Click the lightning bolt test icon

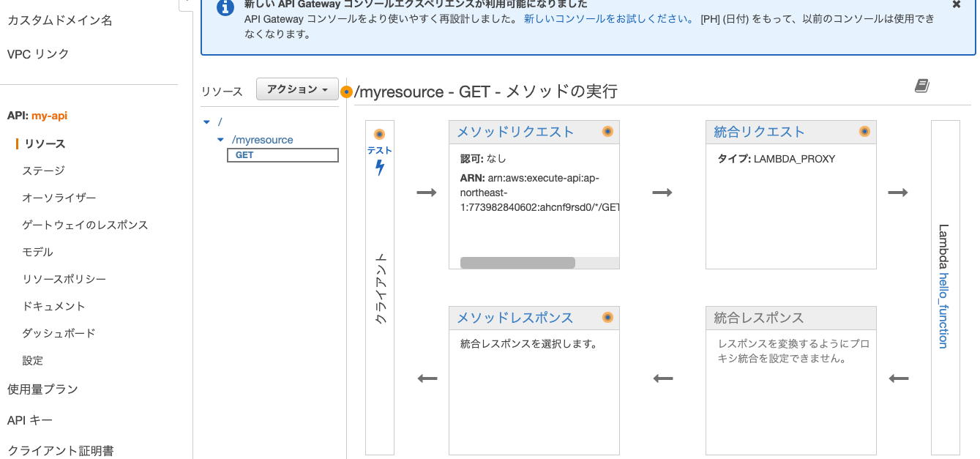click(x=379, y=168)
